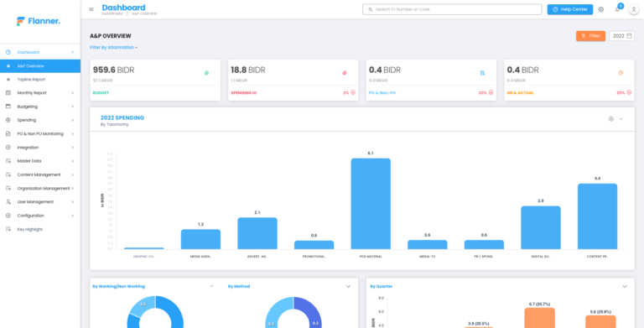Click Dashboard sidebar clock icon
Image resolution: width=644 pixels, height=328 pixels.
[x=8, y=52]
